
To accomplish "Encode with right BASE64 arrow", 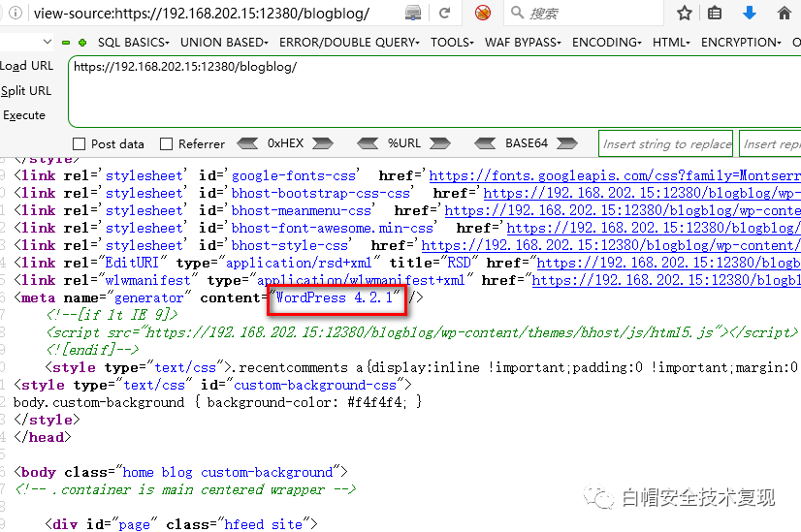I will [566, 143].
